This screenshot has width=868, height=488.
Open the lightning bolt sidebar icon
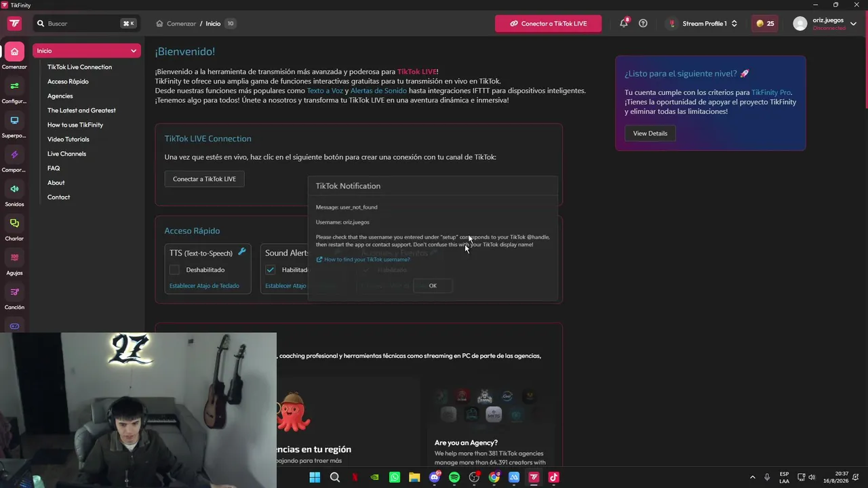point(14,155)
